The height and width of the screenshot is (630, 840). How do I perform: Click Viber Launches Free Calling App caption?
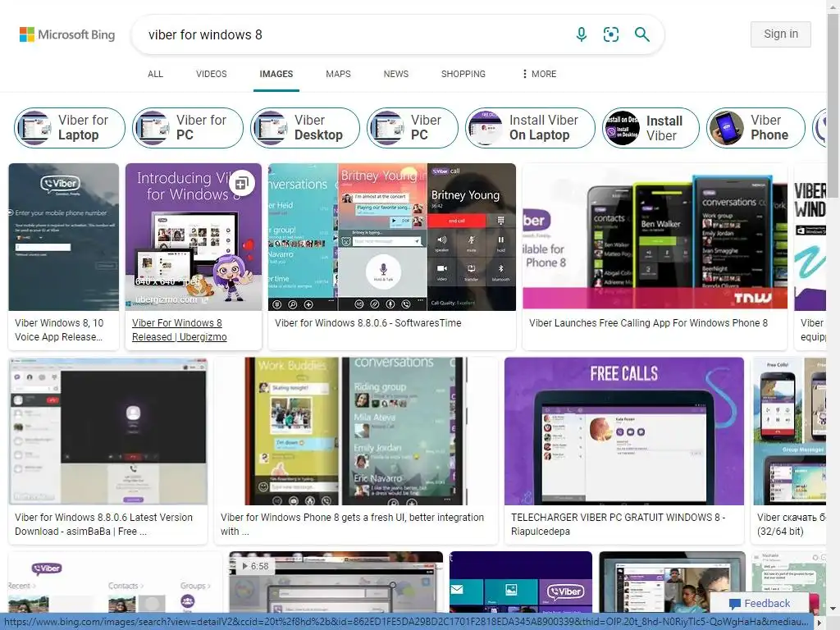[648, 323]
